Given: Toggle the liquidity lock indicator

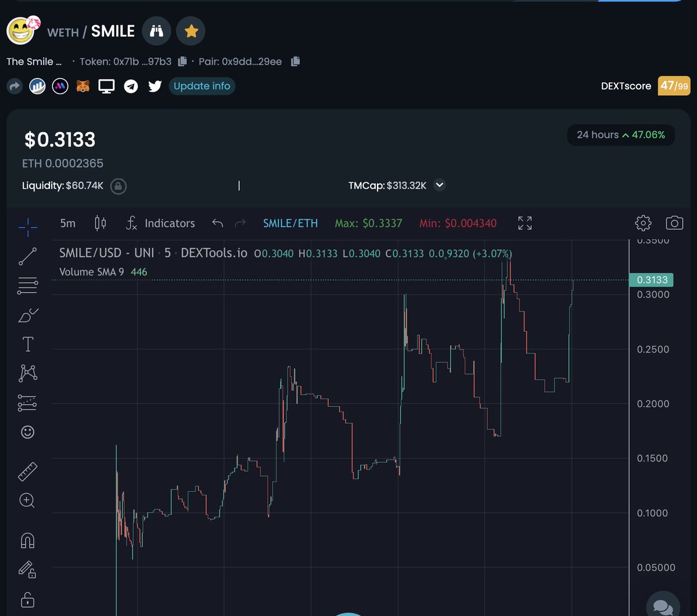Looking at the screenshot, I should pyautogui.click(x=118, y=185).
